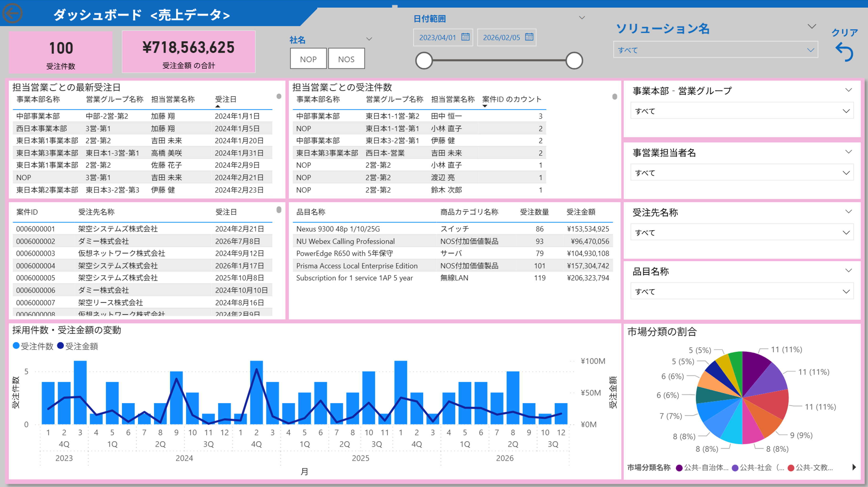
Task: Toggle the NOP company filter
Action: pyautogui.click(x=308, y=59)
